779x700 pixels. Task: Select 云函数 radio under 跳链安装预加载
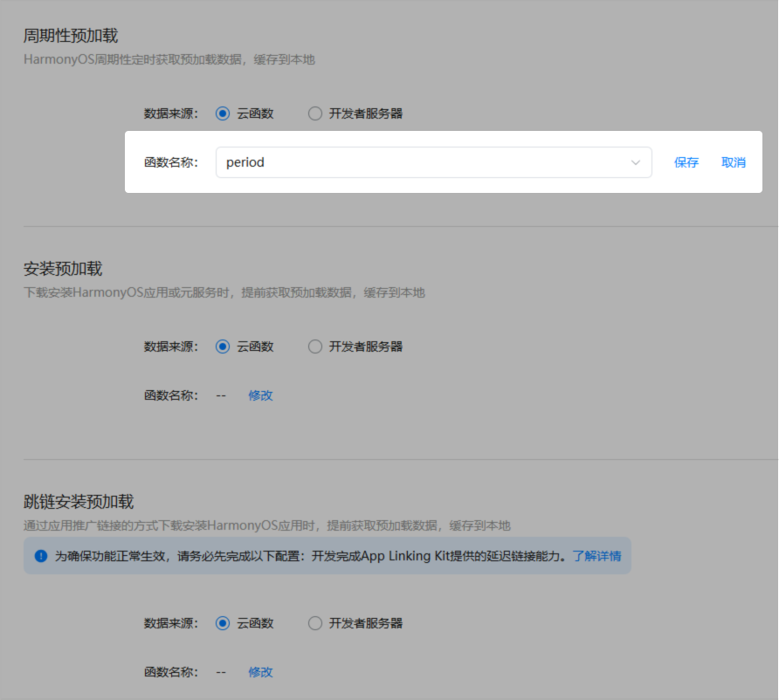(223, 623)
